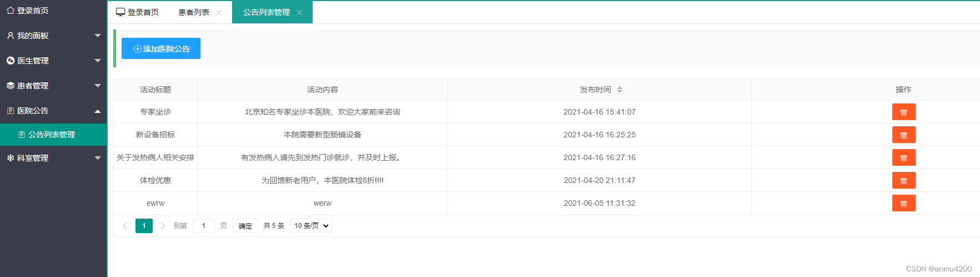
Task: Select page 1 in pagination
Action: point(144,226)
